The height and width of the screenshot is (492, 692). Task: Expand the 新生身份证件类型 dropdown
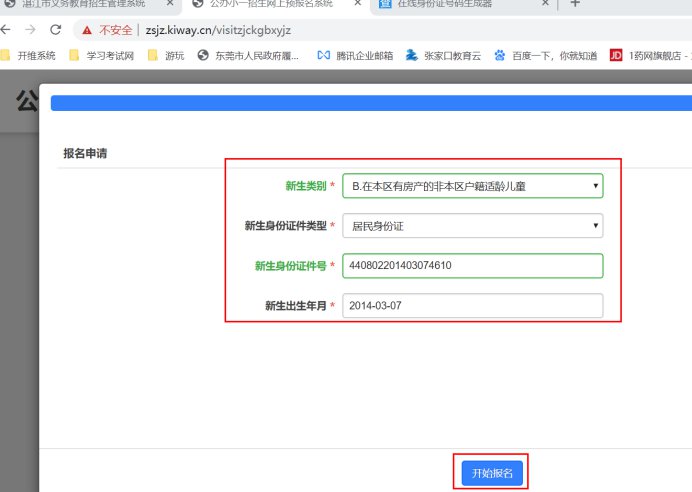point(472,226)
